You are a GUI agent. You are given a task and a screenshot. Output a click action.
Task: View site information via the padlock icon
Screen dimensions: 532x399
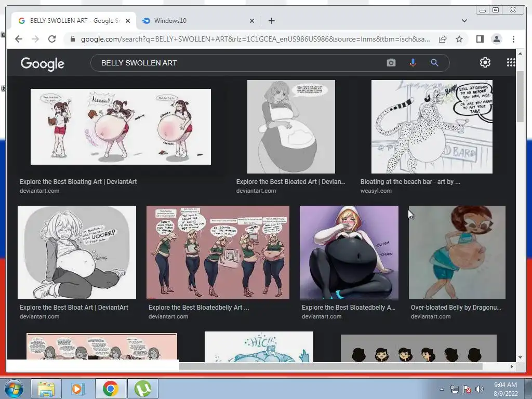72,39
